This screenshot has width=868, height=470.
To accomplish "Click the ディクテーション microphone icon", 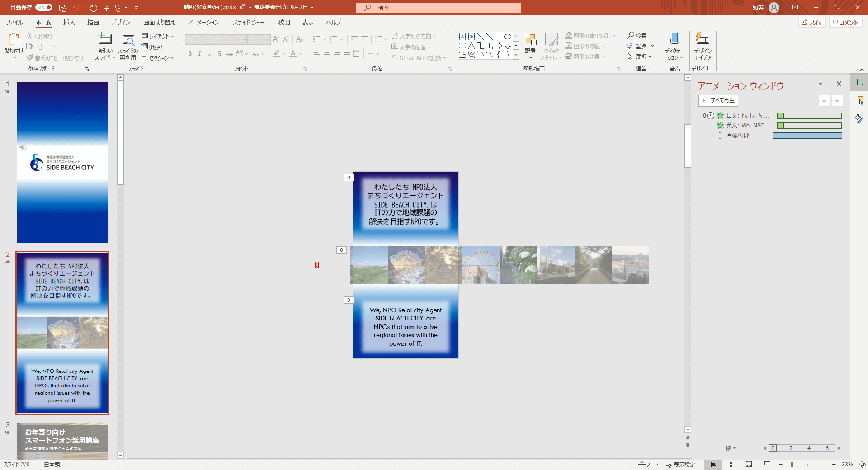I will pos(675,39).
